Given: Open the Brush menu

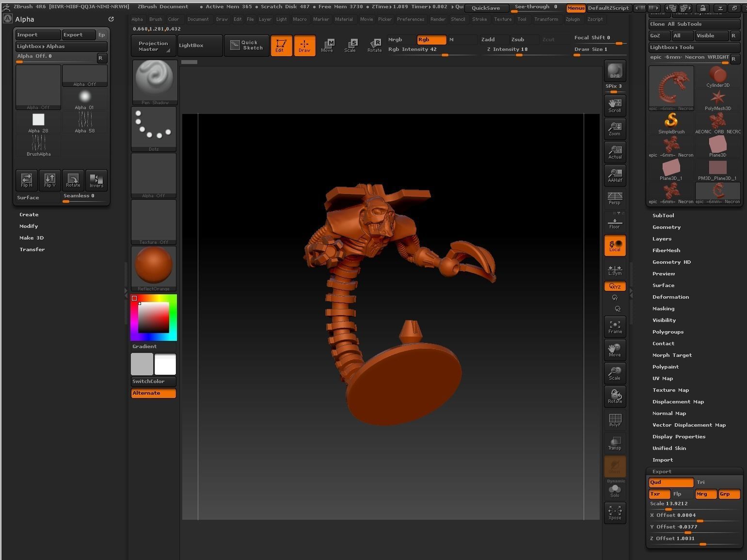Looking at the screenshot, I should click(x=156, y=19).
